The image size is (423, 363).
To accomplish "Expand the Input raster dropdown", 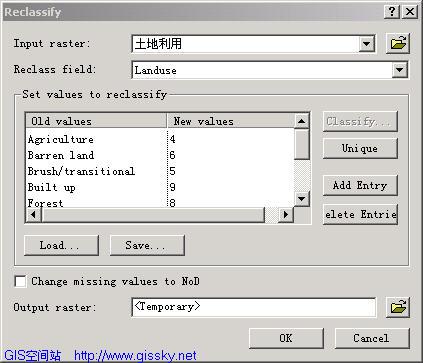I will tap(366, 44).
